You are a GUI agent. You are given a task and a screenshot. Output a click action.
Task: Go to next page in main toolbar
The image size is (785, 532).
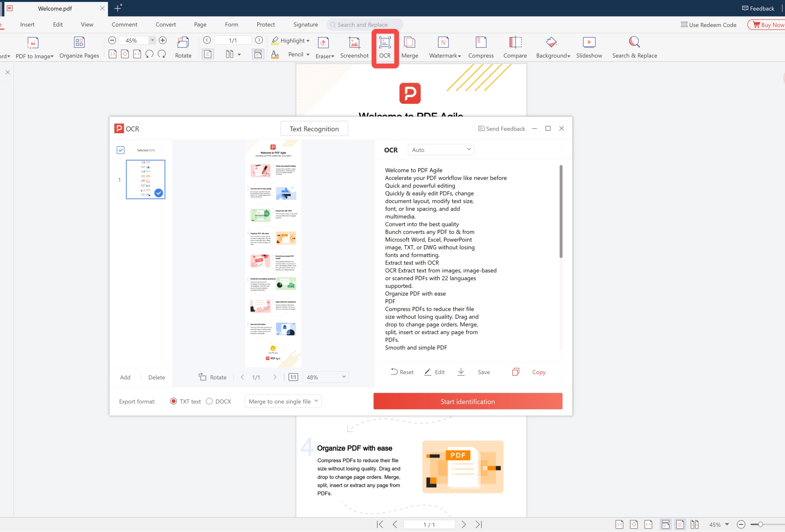(x=259, y=40)
